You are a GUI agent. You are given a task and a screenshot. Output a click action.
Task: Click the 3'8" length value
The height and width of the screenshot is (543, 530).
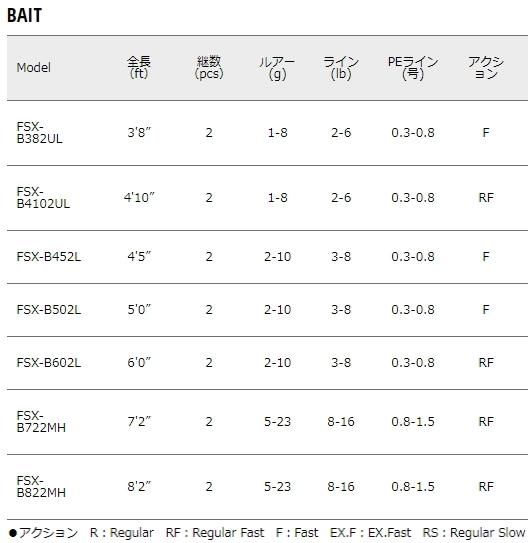139,133
